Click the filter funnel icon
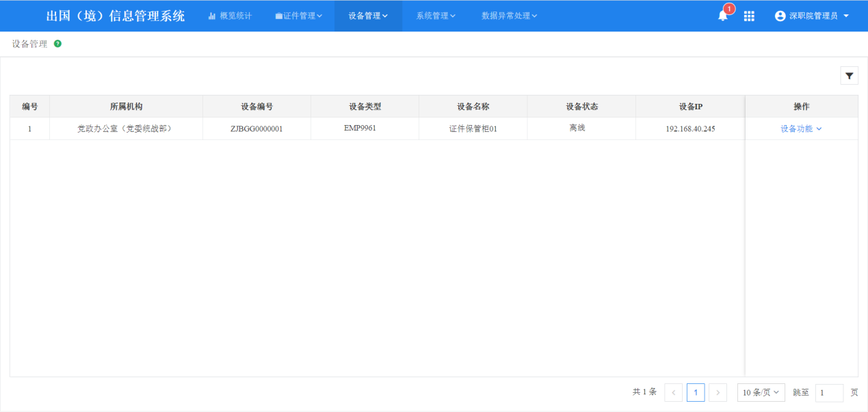Image resolution: width=868 pixels, height=412 pixels. [x=849, y=76]
